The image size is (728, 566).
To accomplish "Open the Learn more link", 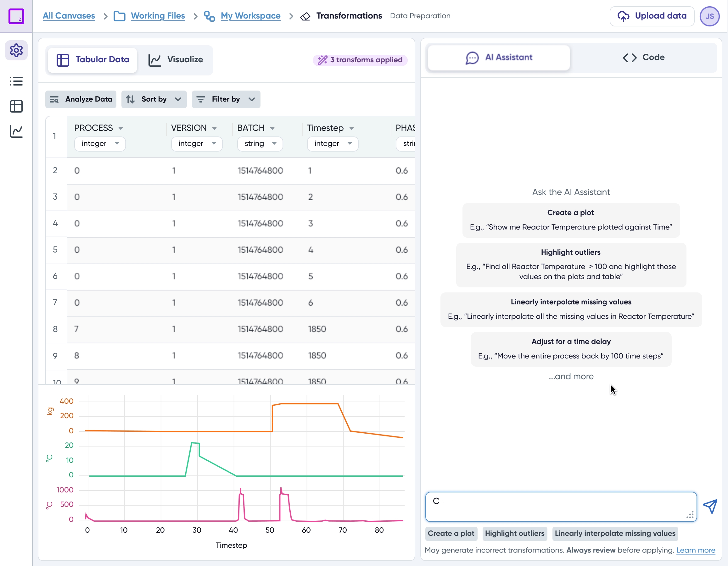I will click(x=696, y=550).
